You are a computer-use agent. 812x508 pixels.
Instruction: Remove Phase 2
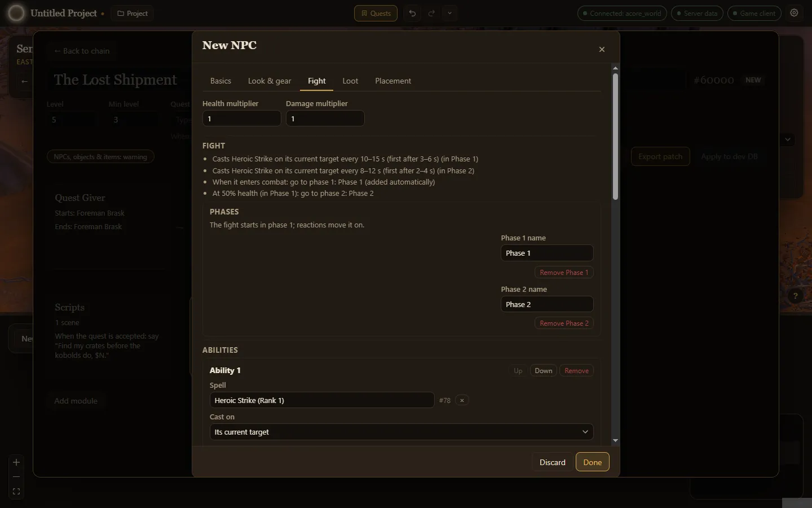tap(564, 323)
